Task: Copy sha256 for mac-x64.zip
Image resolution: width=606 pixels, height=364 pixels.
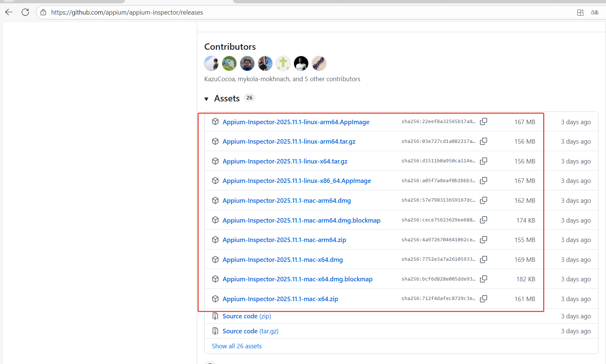Action: click(x=484, y=299)
